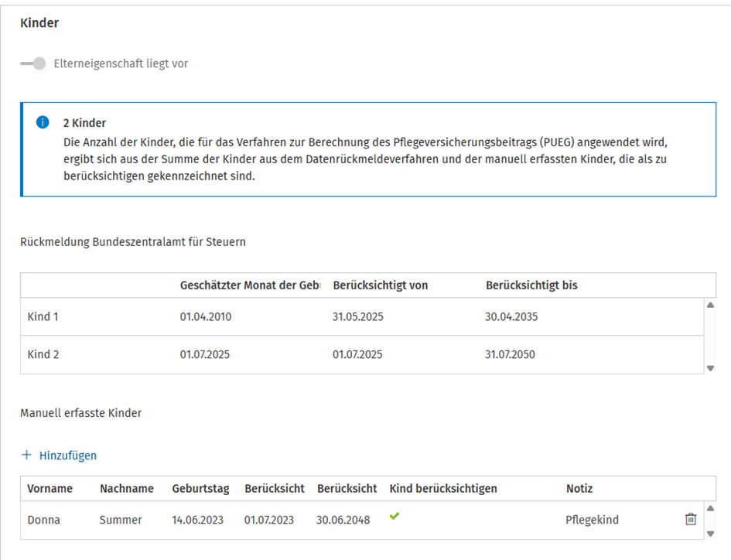731x560 pixels.
Task: Select date 01.07.2023 in Donna's row
Action: pyautogui.click(x=269, y=520)
